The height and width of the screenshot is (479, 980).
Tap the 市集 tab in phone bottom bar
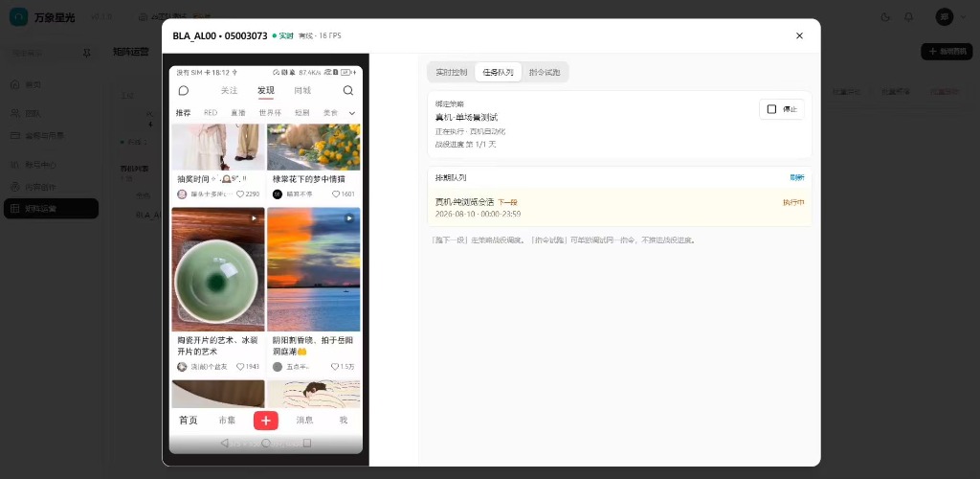click(227, 421)
